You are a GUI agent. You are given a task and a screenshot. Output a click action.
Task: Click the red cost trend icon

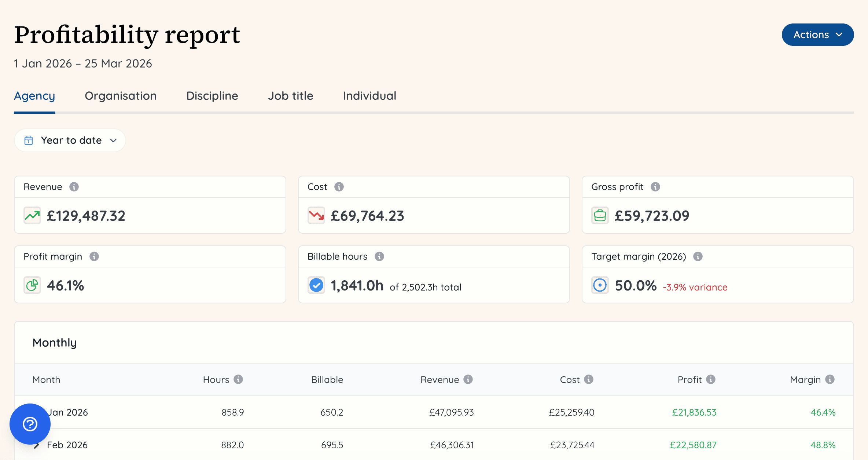(x=316, y=215)
